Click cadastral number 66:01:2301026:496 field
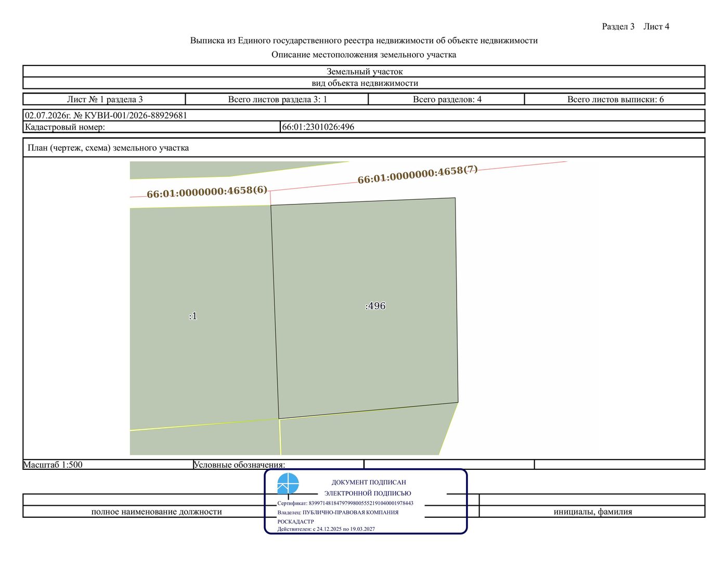728x563 pixels. point(492,127)
